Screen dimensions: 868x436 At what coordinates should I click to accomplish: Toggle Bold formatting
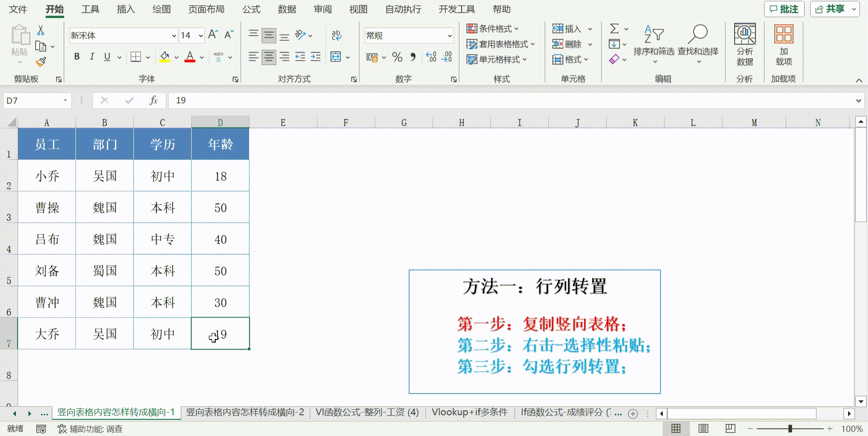point(77,57)
